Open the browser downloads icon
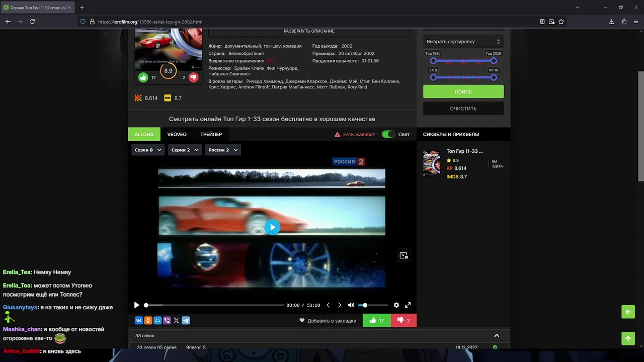 click(611, 22)
